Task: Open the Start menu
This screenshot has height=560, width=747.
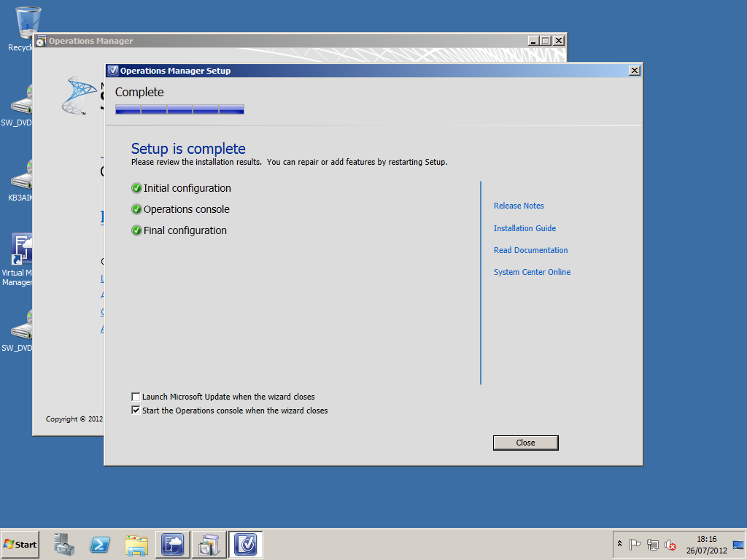Action: tap(20, 544)
